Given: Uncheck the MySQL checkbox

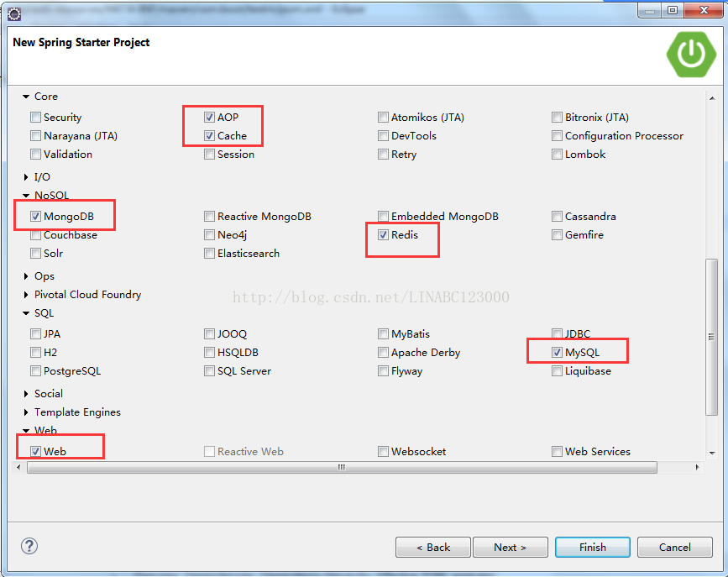Looking at the screenshot, I should [558, 353].
